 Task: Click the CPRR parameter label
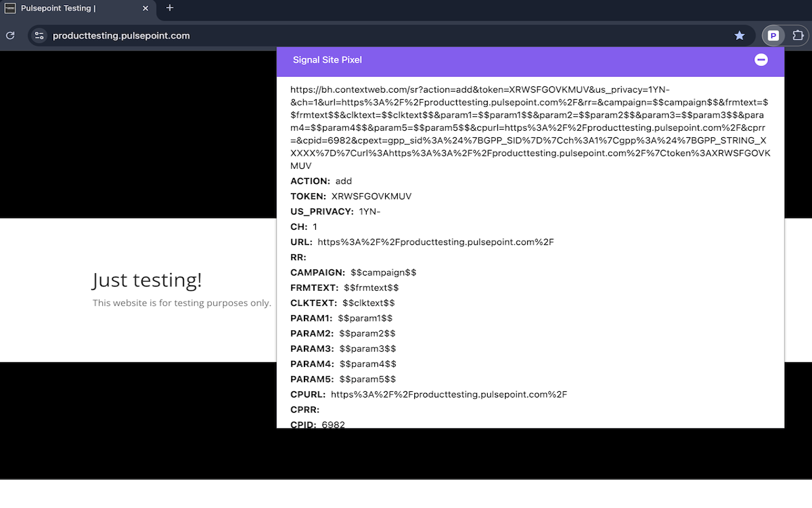click(305, 410)
